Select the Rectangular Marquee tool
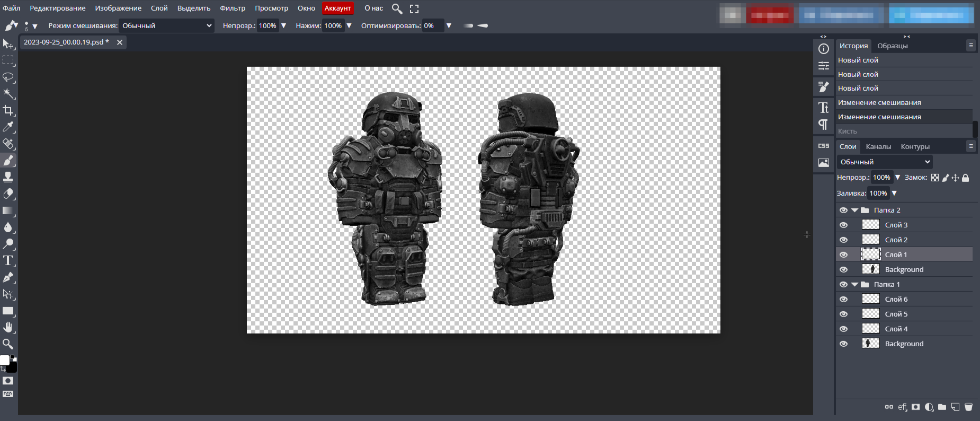 [x=8, y=60]
